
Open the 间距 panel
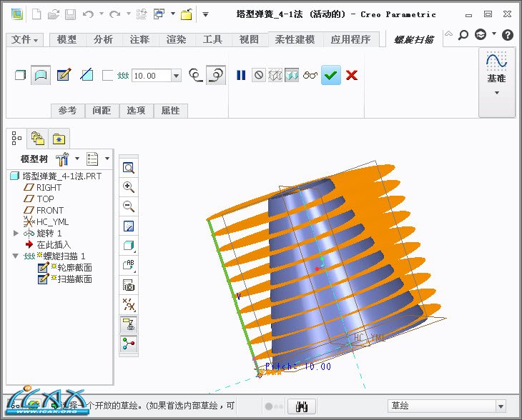(x=102, y=111)
